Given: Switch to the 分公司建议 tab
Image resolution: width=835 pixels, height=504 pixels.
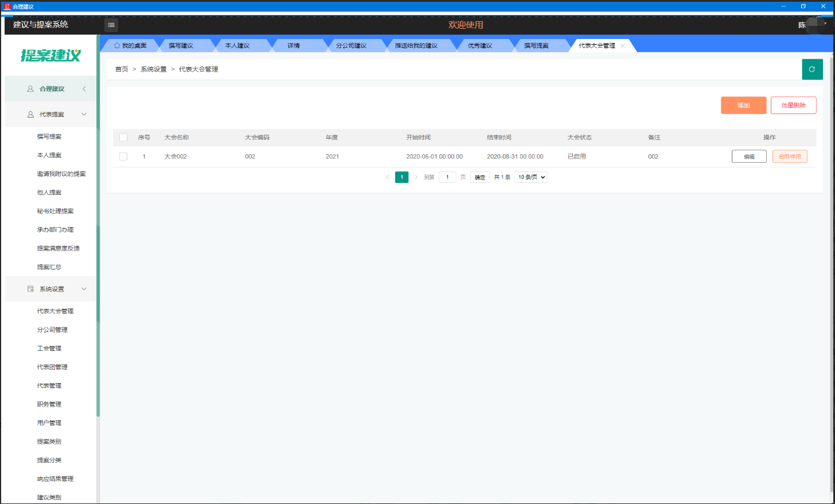Looking at the screenshot, I should pos(351,46).
